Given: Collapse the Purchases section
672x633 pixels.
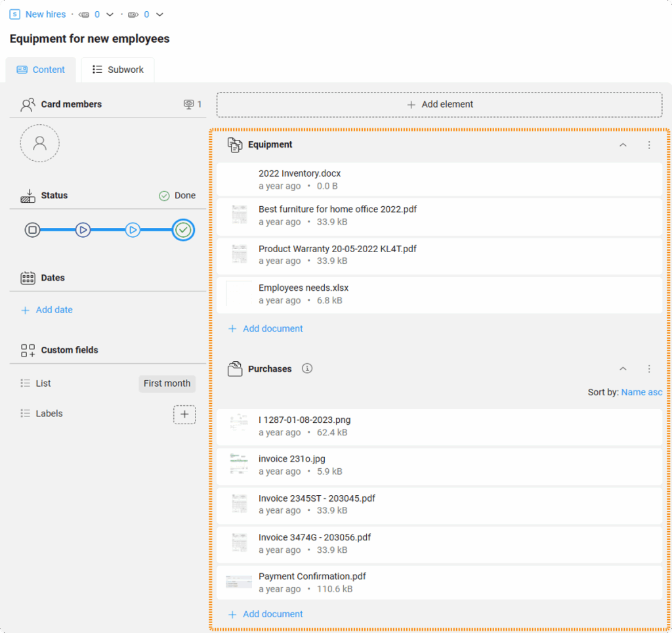Looking at the screenshot, I should click(623, 369).
